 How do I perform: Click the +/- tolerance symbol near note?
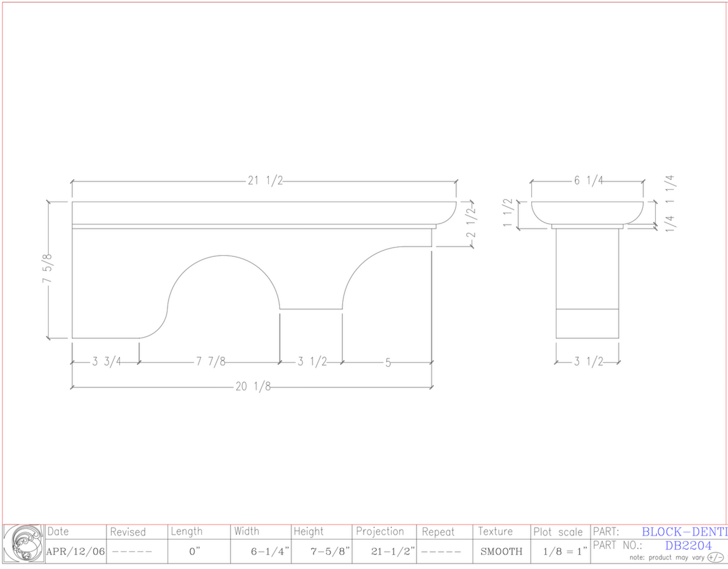(x=715, y=557)
